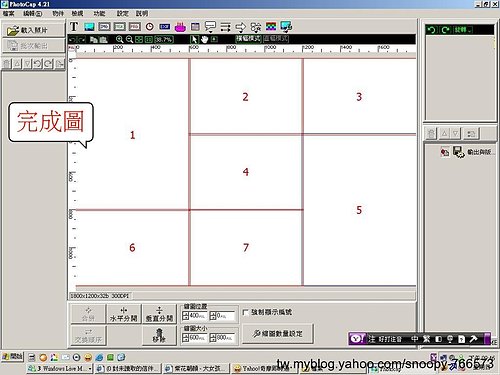Open the 說明 menu
Image resolution: width=500 pixels, height=375 pixels.
click(142, 13)
